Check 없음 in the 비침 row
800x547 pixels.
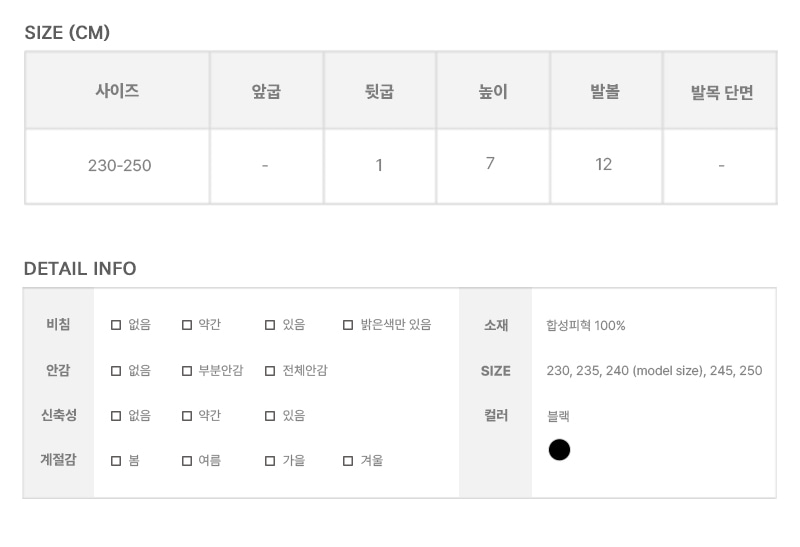[x=116, y=325]
